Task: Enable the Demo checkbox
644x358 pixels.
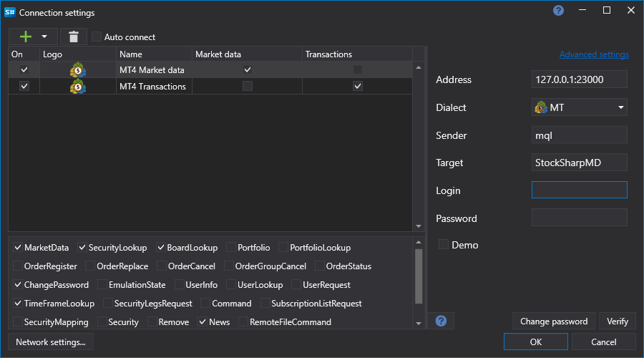Action: pyautogui.click(x=443, y=245)
